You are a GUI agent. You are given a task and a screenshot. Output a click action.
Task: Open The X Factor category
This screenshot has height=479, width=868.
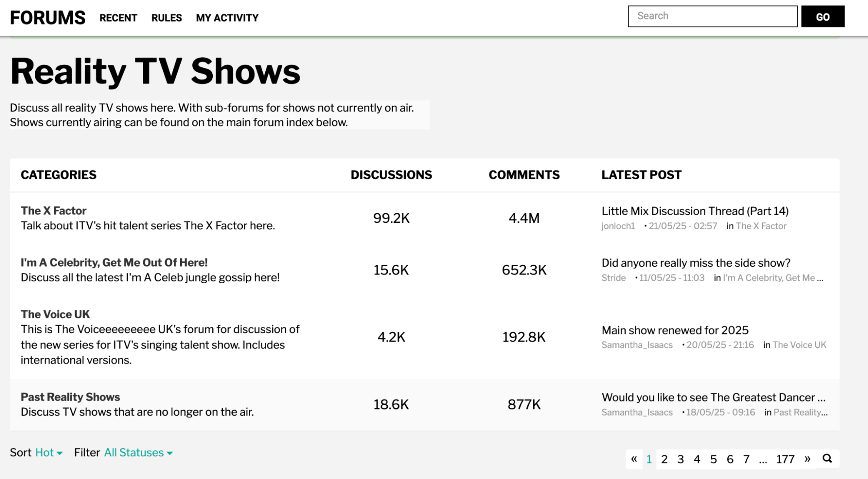click(53, 211)
